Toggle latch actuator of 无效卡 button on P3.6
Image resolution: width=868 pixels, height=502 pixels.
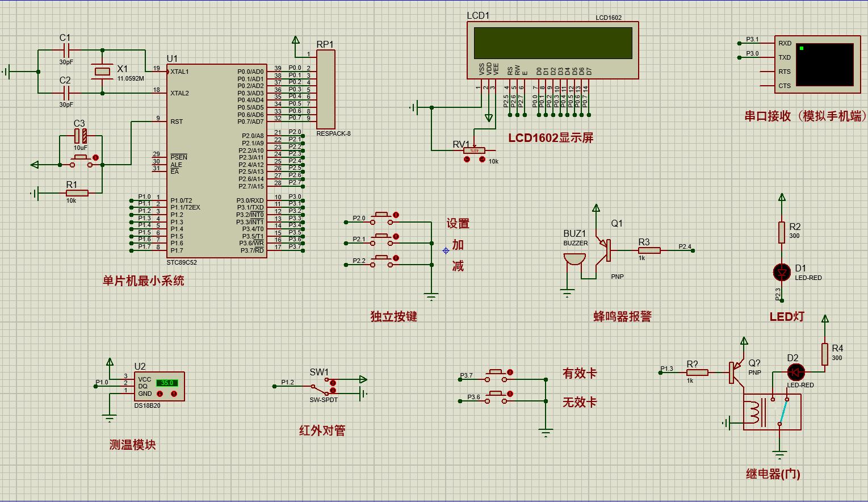(510, 394)
